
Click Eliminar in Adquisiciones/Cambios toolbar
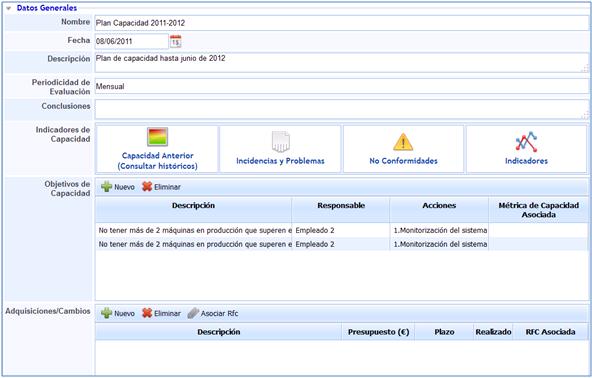tap(161, 313)
